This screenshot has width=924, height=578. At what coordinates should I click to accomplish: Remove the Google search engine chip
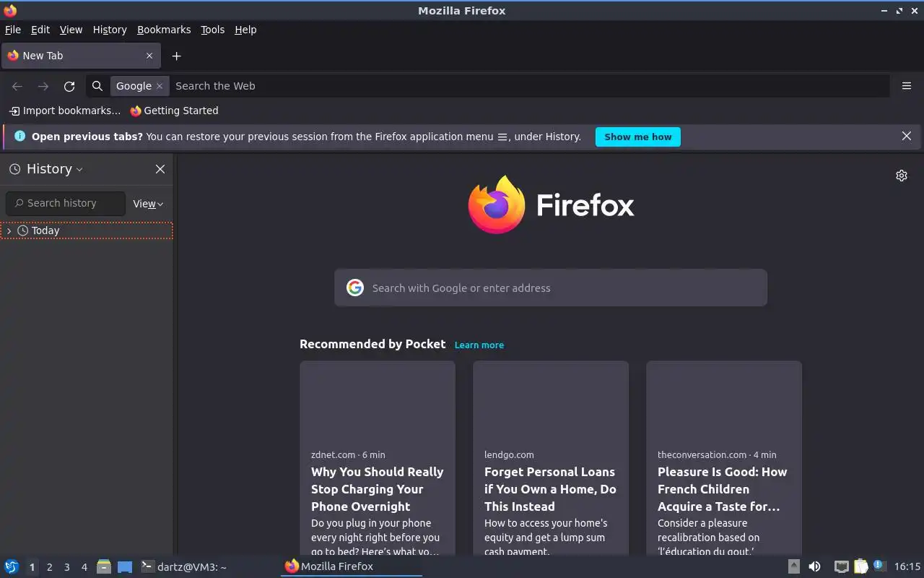click(x=160, y=86)
